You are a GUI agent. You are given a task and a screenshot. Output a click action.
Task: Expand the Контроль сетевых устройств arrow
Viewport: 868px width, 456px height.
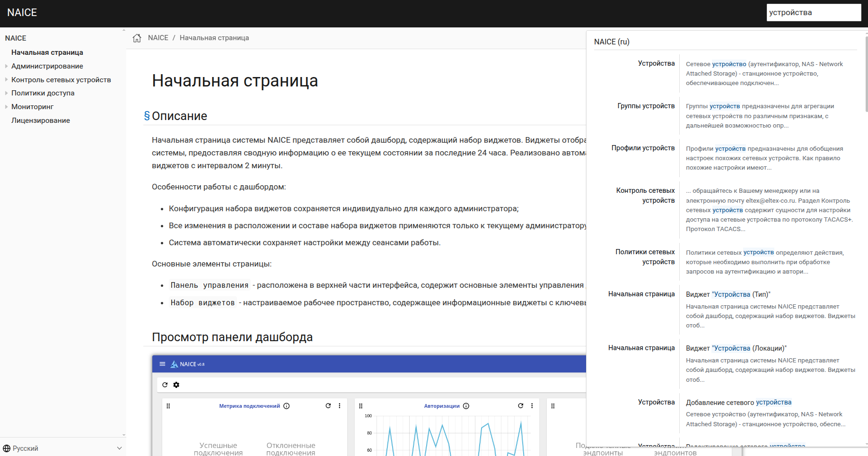tap(6, 80)
